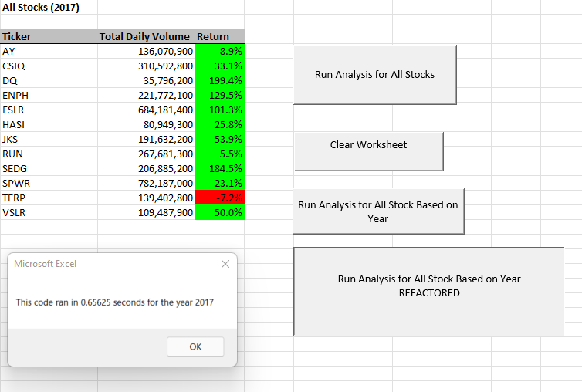Screen dimensions: 582x392
Task: Select volume cell 782,187,000
Action: pos(146,184)
